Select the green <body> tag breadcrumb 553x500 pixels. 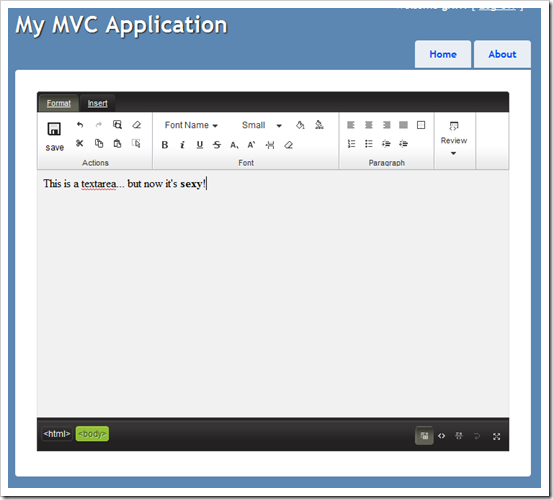[x=92, y=434]
